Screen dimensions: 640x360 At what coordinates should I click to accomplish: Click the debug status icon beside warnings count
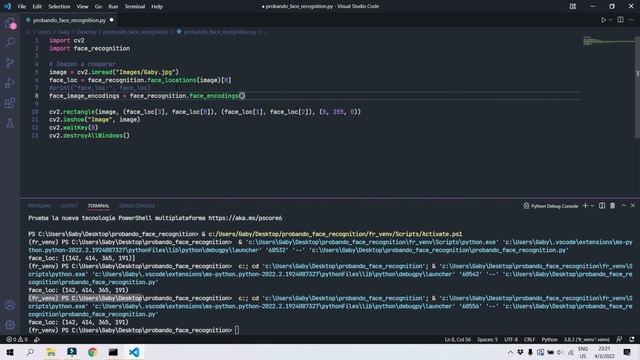tap(37, 339)
